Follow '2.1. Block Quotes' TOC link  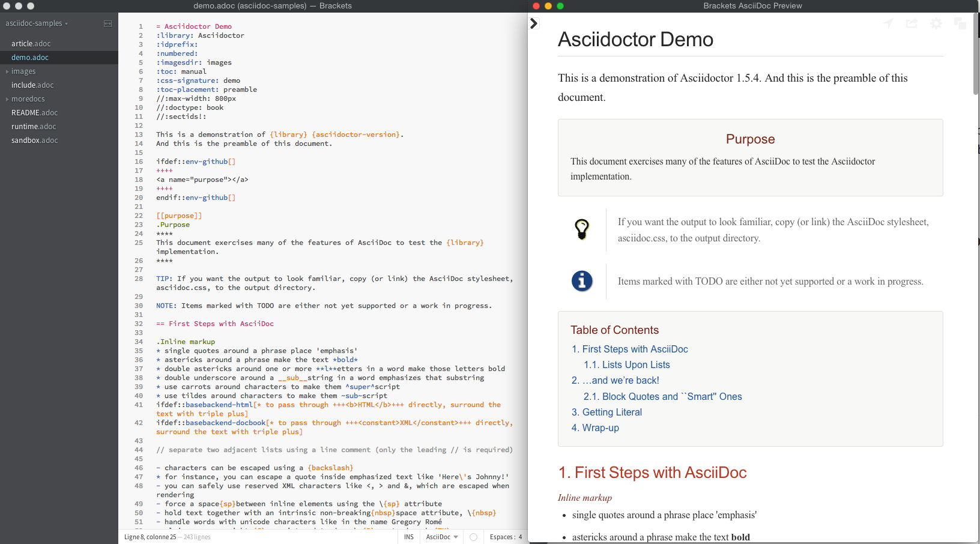coord(663,397)
